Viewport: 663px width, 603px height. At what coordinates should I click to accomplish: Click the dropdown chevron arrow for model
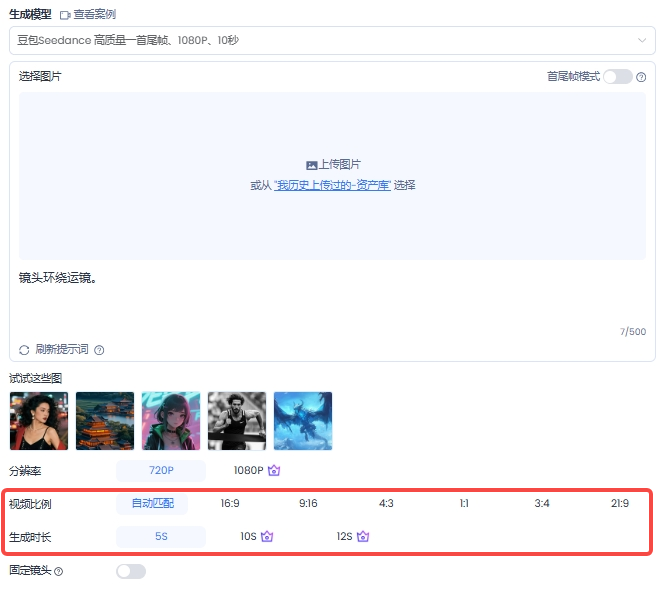tap(642, 40)
